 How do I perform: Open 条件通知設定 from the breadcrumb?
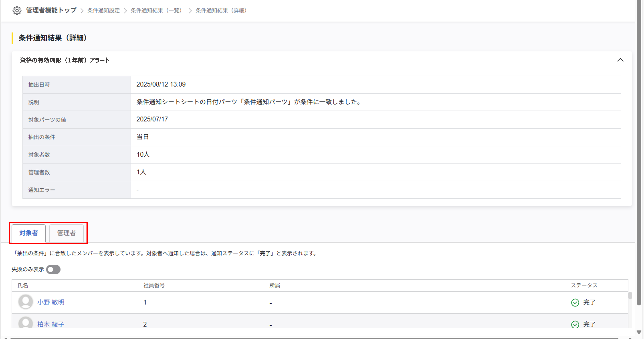[103, 11]
